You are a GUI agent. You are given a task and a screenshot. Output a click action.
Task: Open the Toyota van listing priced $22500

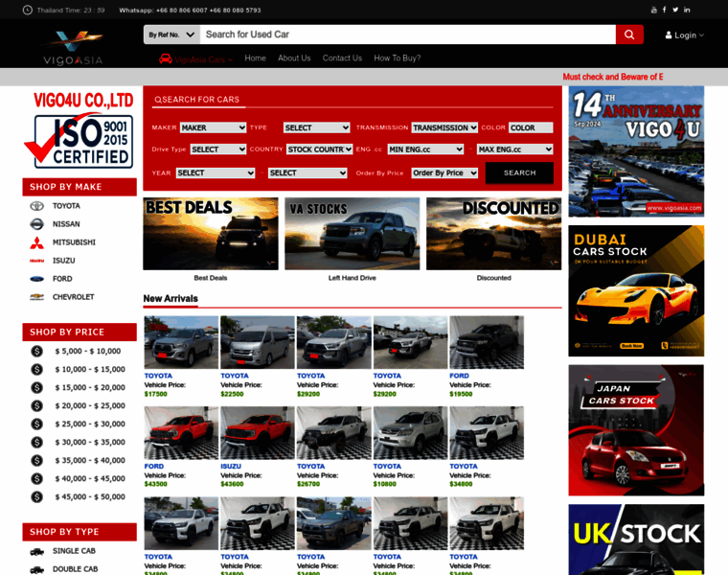point(258,342)
